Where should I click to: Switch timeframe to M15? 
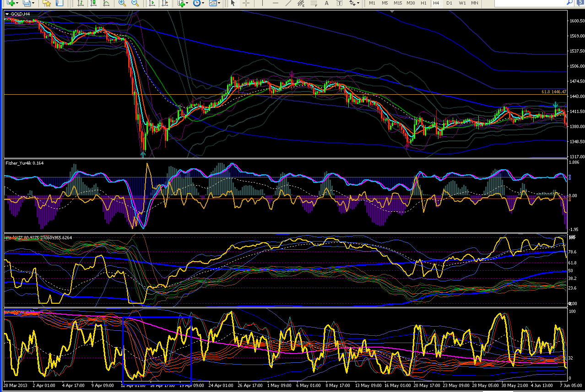[398, 3]
